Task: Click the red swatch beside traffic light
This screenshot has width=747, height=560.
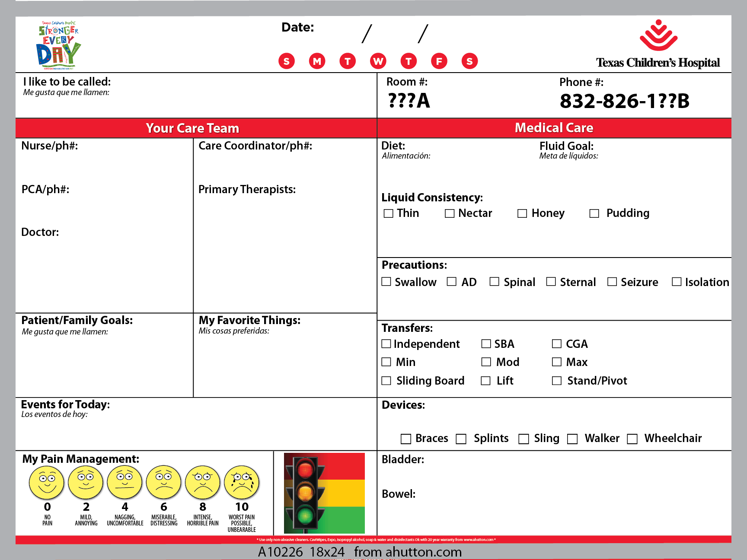Action: (x=345, y=466)
